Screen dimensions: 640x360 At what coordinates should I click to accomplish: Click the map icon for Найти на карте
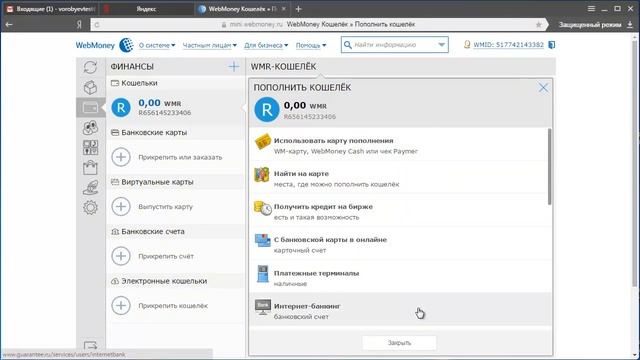coord(262,175)
